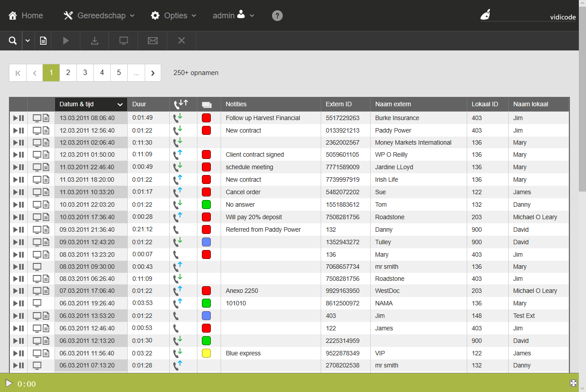Go to page 3 of recordings
The image size is (586, 392).
tap(85, 73)
